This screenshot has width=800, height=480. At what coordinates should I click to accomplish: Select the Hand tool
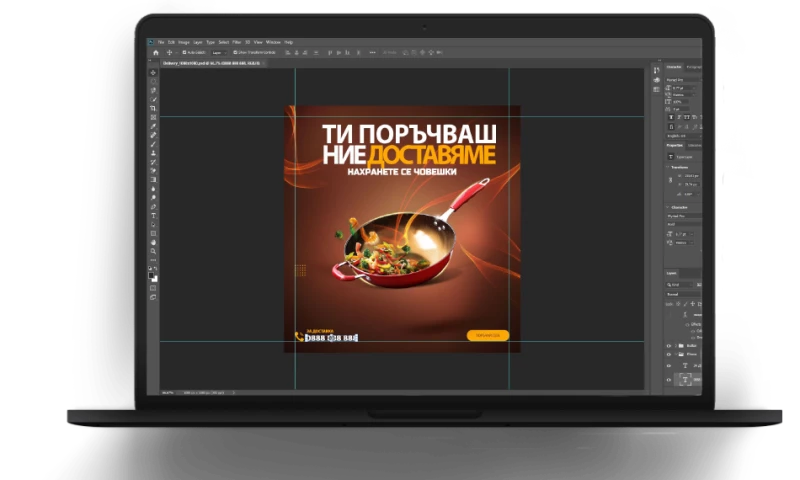pyautogui.click(x=153, y=242)
